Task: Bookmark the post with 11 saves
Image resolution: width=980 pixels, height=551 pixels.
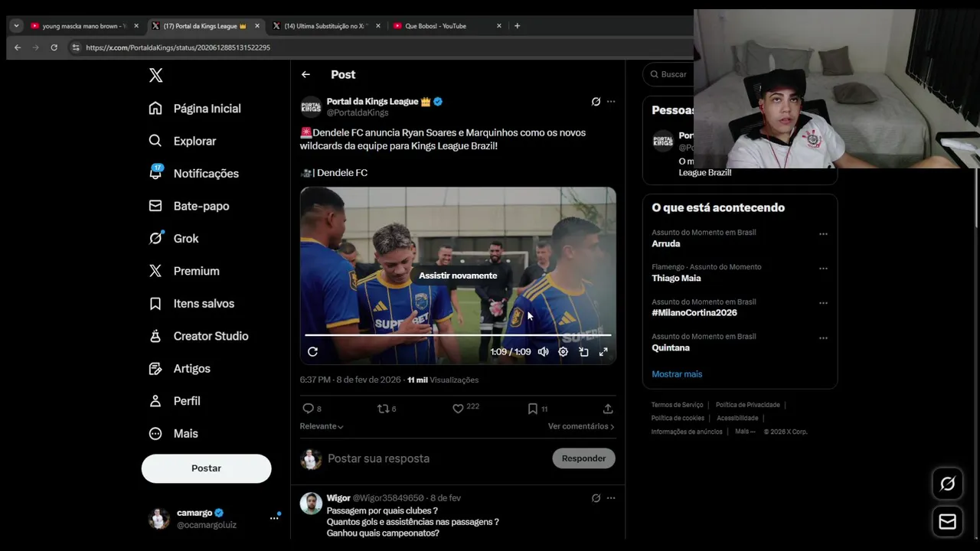Action: click(533, 409)
